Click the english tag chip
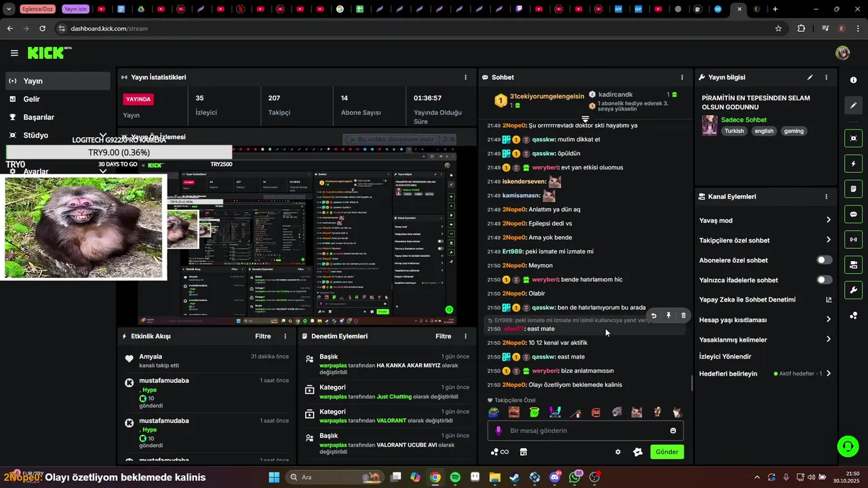The height and width of the screenshot is (488, 868). (x=764, y=131)
